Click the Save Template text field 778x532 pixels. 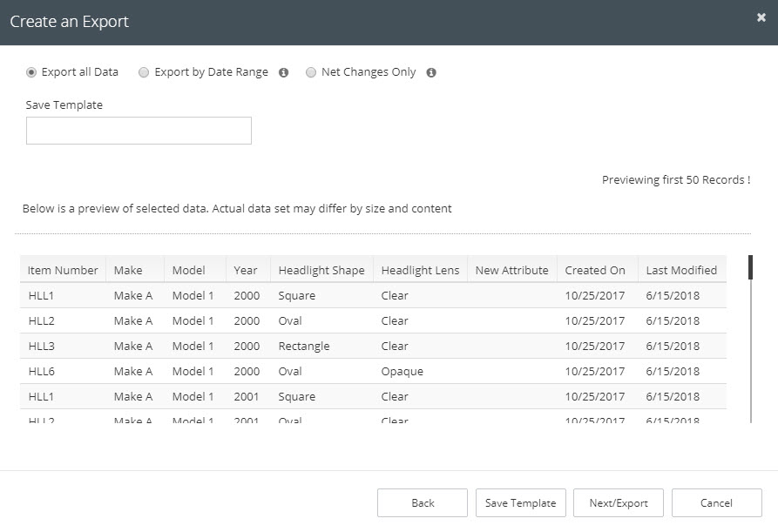[x=139, y=131]
